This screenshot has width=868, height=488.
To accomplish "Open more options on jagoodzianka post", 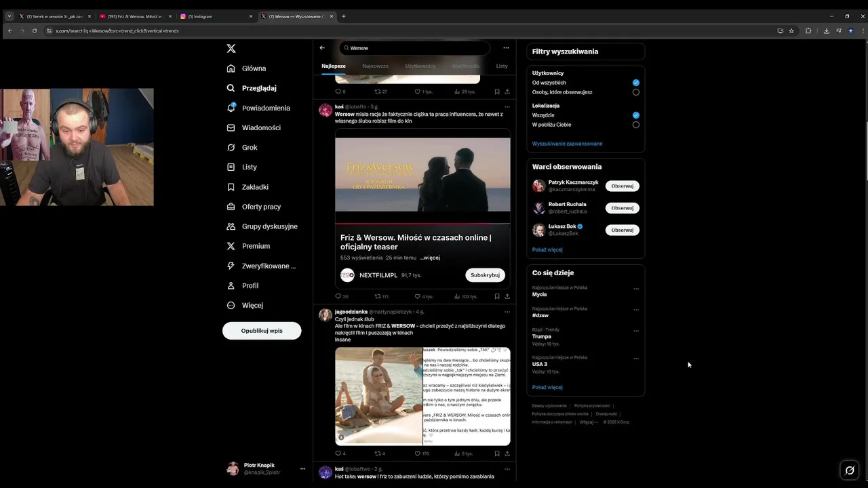I will [x=507, y=312].
